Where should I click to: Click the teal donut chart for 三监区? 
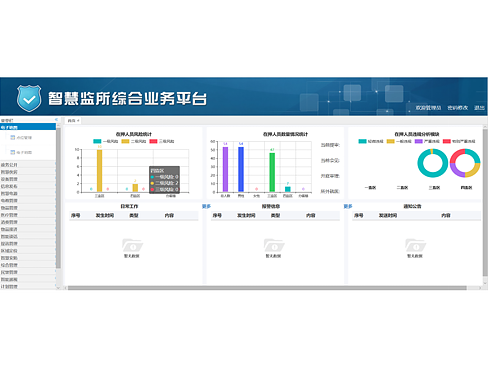(x=432, y=163)
